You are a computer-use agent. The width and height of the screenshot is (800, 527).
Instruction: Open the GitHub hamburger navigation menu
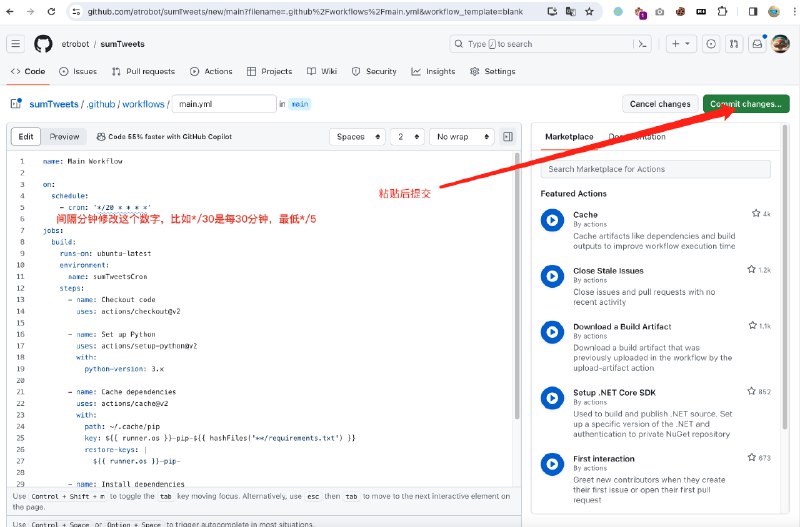[x=16, y=44]
